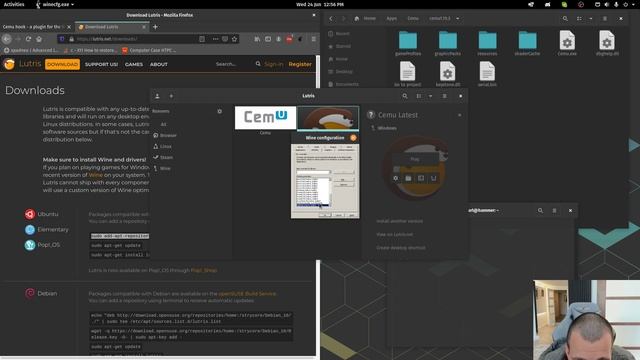Go to Firefox home page
The height and width of the screenshot is (360, 640).
39,39
